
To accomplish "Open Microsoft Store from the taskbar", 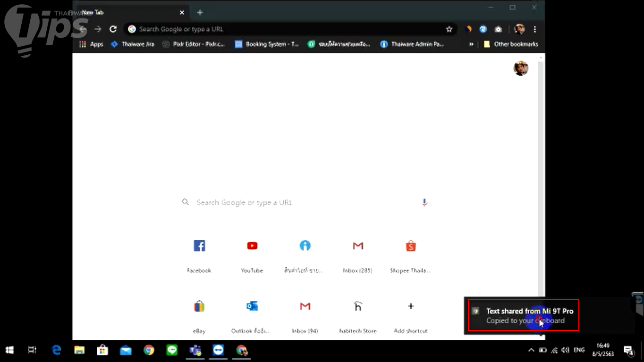I will pyautogui.click(x=102, y=350).
